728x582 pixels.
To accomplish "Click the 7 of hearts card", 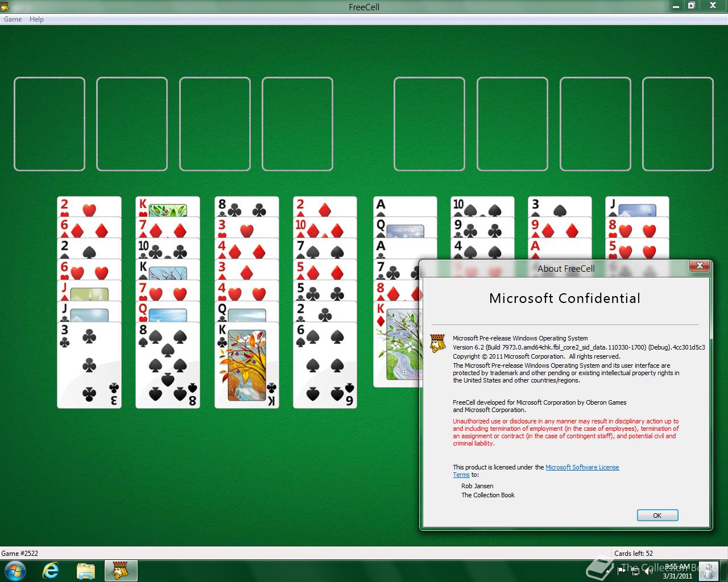I will tap(168, 291).
